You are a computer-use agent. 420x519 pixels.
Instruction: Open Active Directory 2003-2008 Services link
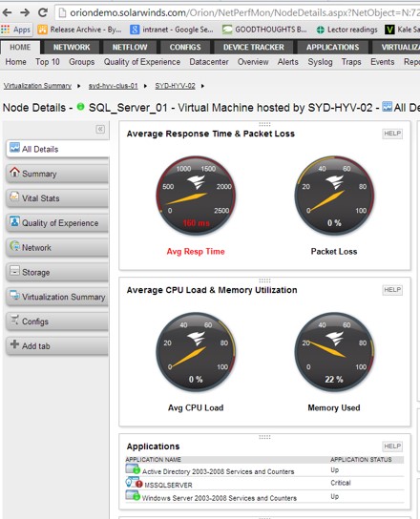point(218,471)
